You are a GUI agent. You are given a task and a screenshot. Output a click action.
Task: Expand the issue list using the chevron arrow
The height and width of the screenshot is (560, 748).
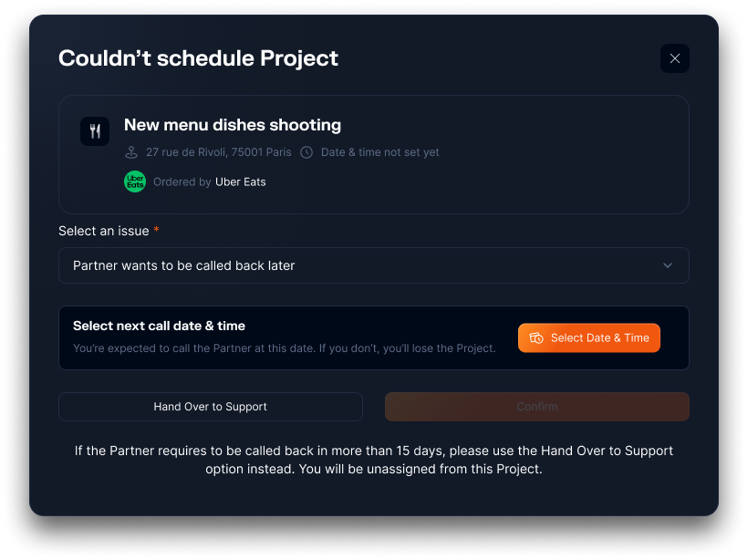[x=667, y=265]
